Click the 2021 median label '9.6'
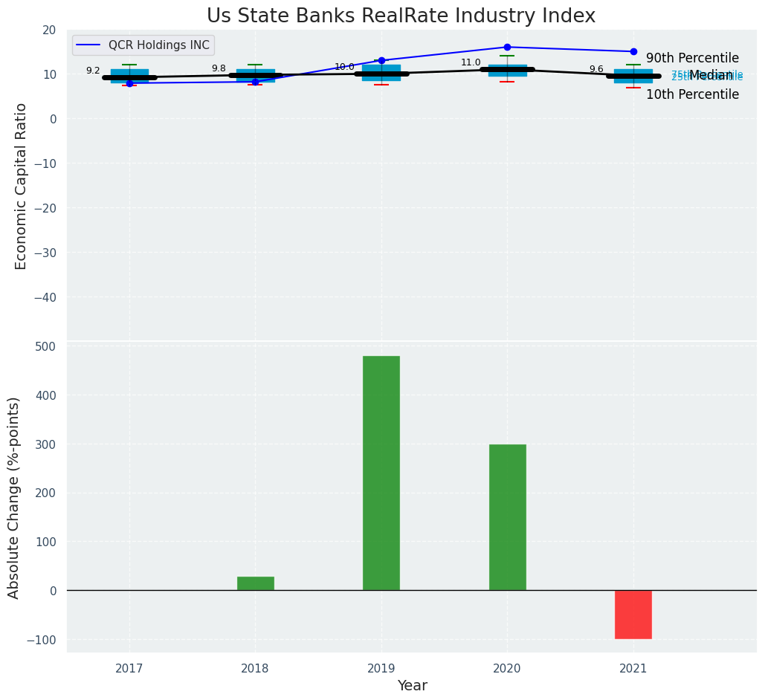The height and width of the screenshot is (700, 765). 597,69
